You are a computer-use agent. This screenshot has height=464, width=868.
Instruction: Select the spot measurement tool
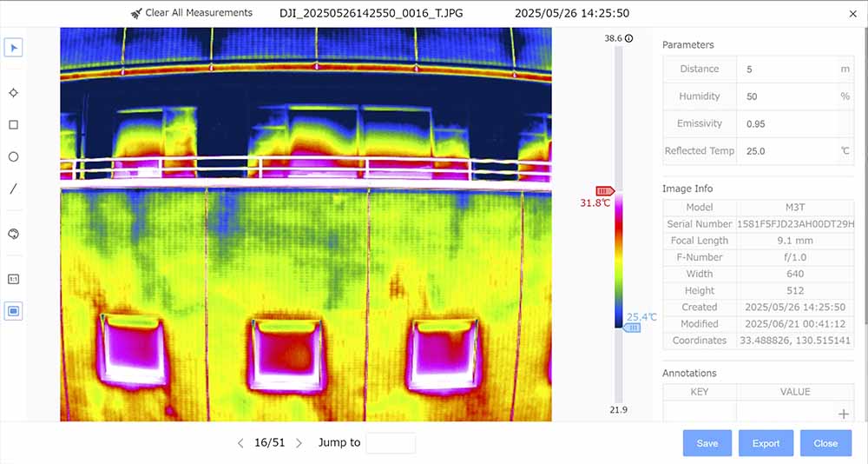click(x=13, y=93)
